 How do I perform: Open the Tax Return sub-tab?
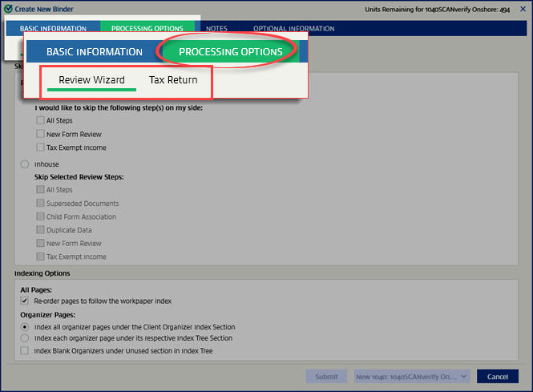pos(173,80)
